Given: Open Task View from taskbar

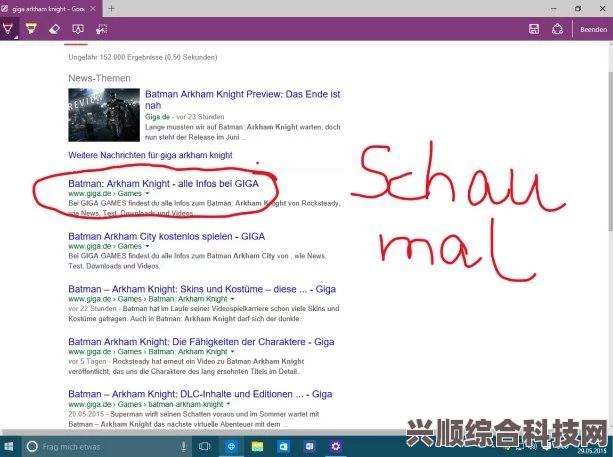Looking at the screenshot, I should click(x=205, y=446).
